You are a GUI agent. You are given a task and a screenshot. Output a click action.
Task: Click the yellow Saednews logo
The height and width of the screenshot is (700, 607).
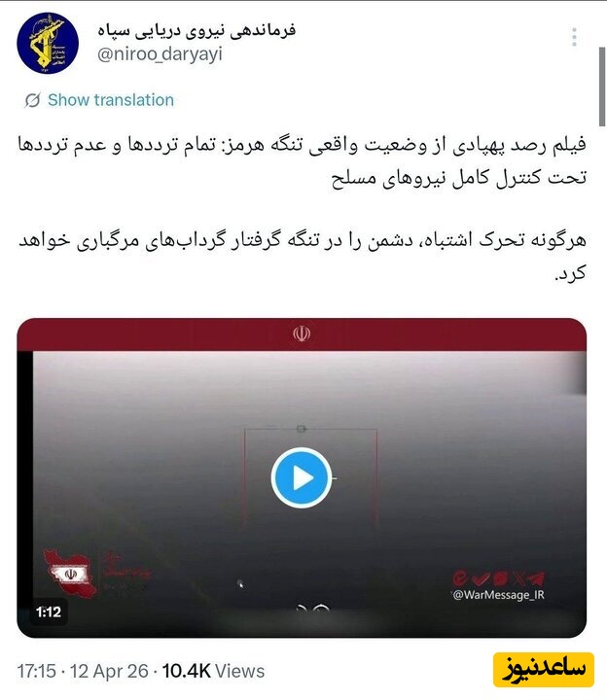544,670
